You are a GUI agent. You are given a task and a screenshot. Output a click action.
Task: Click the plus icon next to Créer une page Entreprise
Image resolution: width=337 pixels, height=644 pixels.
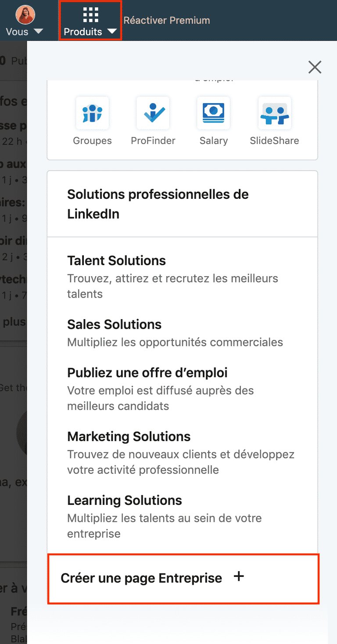click(239, 577)
